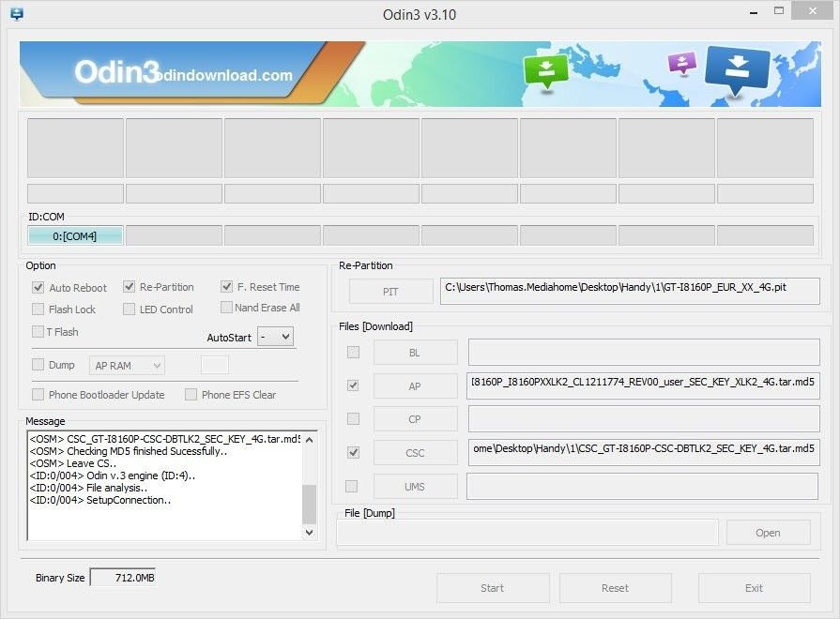
Task: Click the 'SetupConnection..' log line
Action: [100, 500]
